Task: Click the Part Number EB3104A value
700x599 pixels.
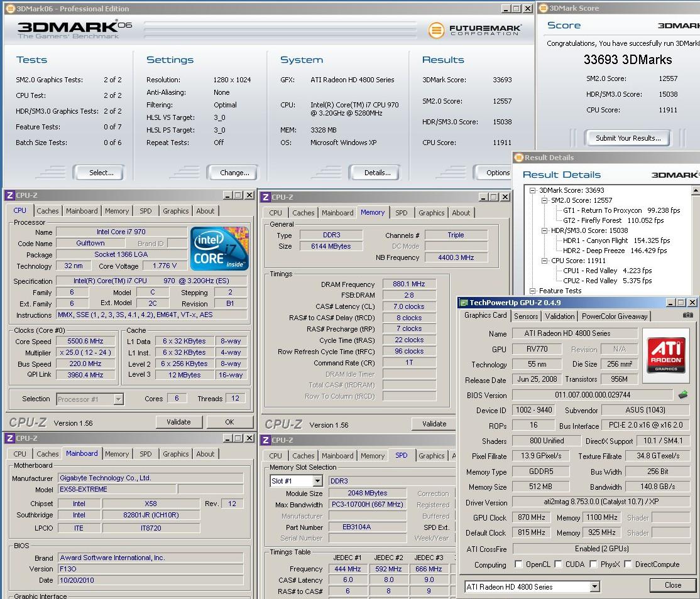Action: click(x=367, y=527)
